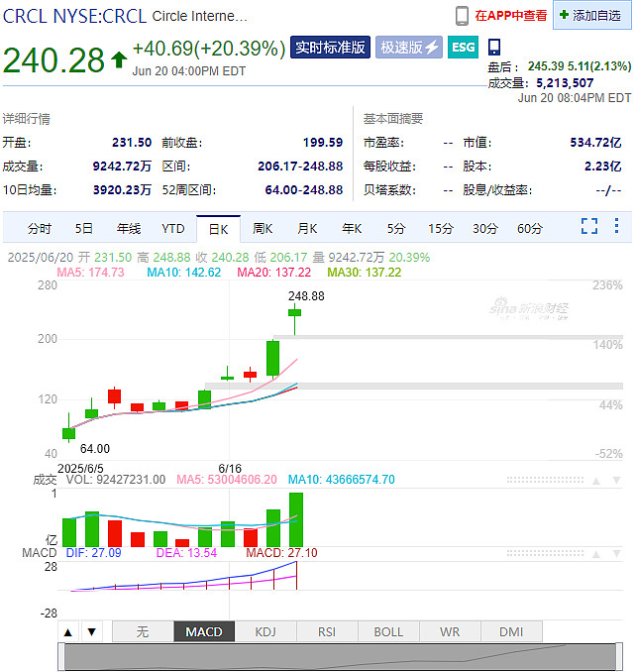Select the RSI indicator option
The image size is (635, 672).
point(327,632)
